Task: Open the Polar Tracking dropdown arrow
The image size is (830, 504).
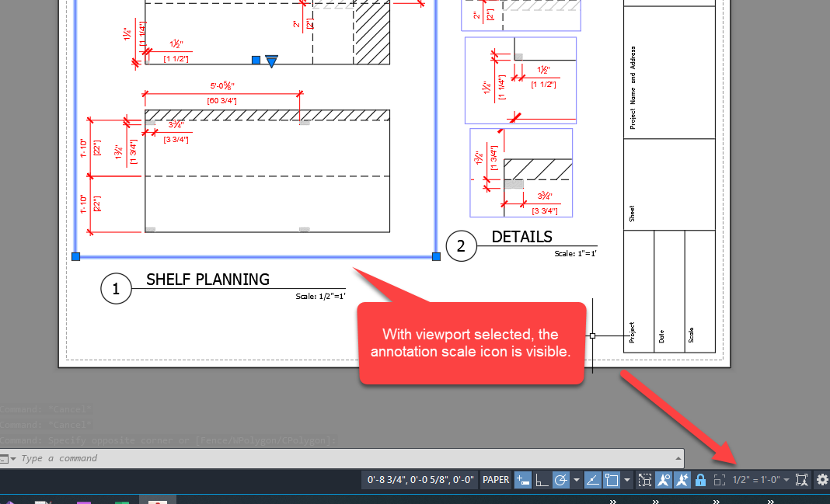Action: pos(577,480)
